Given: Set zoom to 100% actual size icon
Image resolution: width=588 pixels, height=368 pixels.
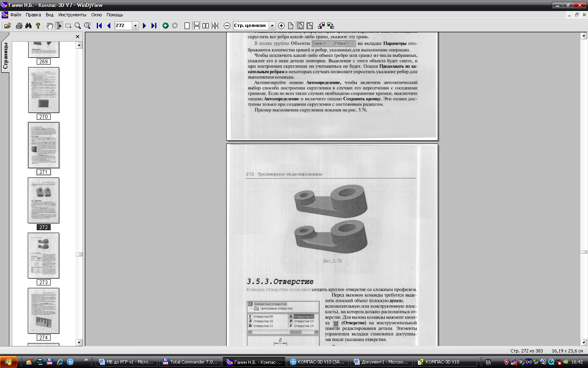Looking at the screenshot, I should 291,26.
